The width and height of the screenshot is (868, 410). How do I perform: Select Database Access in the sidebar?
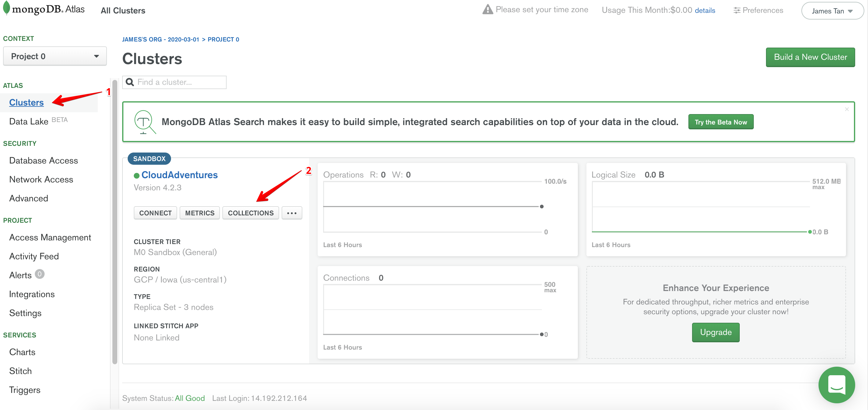43,160
